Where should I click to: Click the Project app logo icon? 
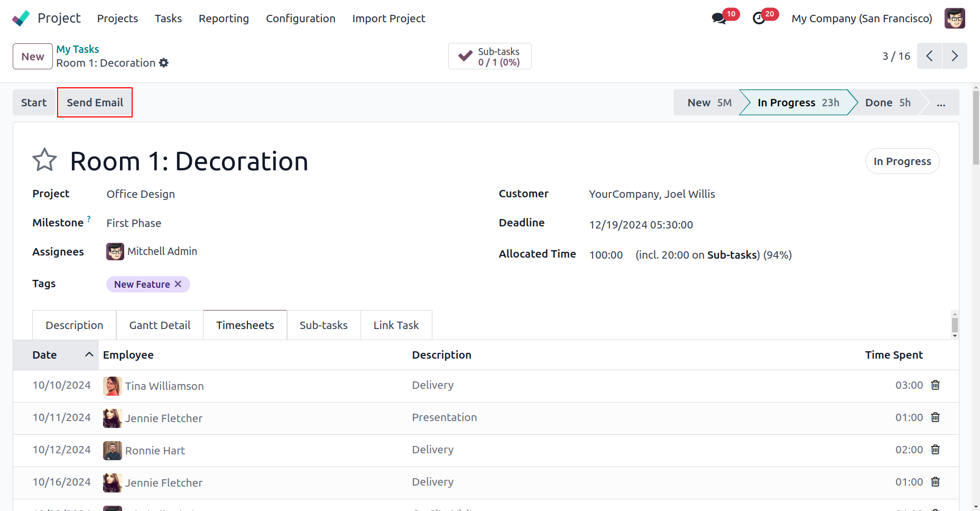(21, 19)
